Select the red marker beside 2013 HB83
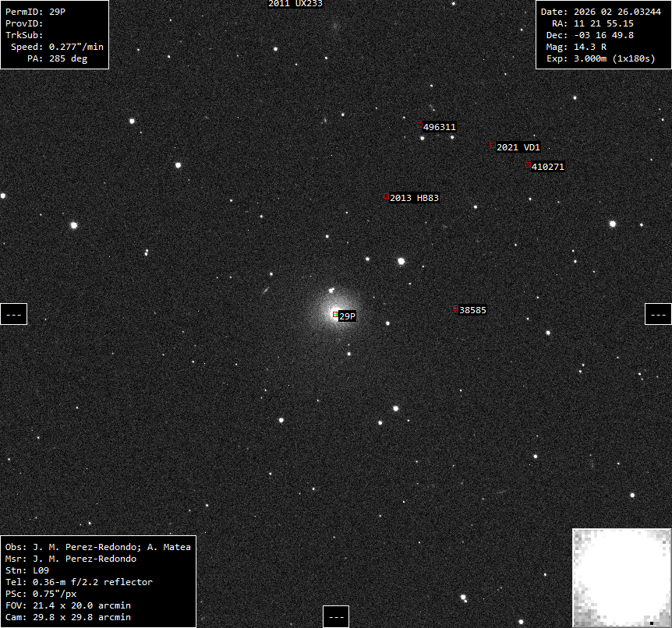This screenshot has height=628, width=672. click(386, 196)
